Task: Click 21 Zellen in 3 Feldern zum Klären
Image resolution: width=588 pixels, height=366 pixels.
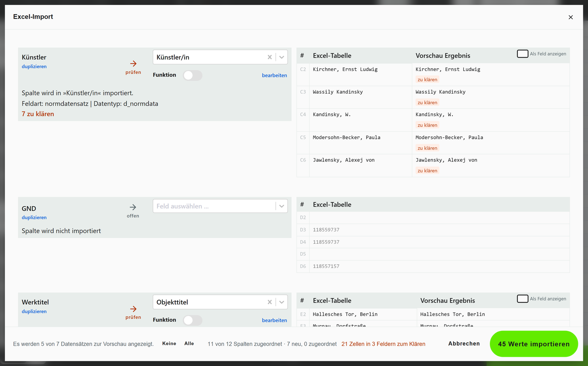Action: point(383,344)
